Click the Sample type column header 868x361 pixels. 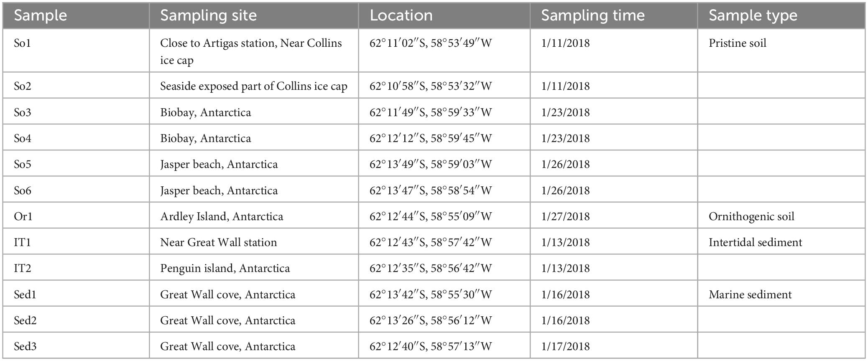(x=781, y=16)
